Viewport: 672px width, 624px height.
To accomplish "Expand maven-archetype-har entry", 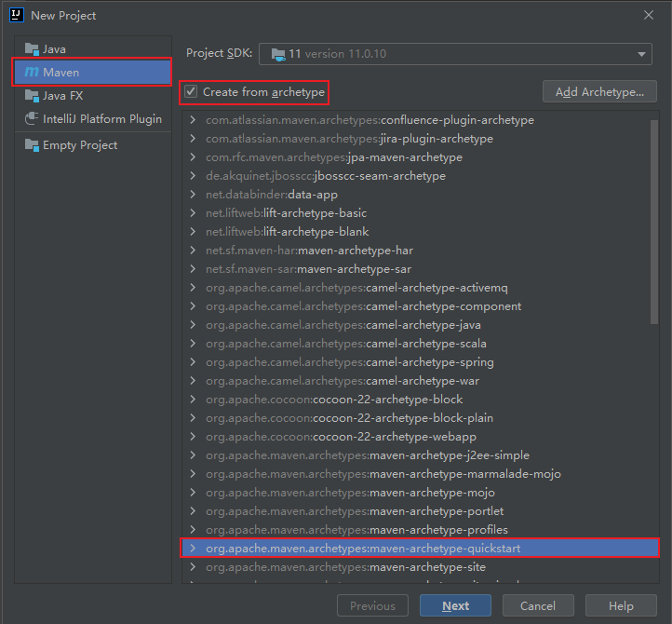I will click(x=193, y=251).
